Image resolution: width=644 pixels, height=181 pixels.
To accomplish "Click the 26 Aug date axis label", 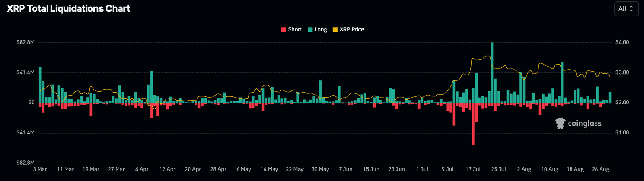I will tap(601, 169).
